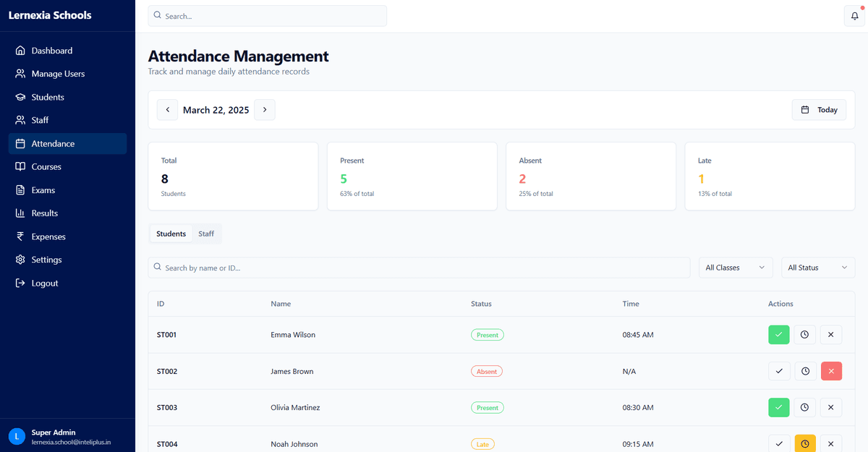Log out of Lernexia Schools

tap(45, 283)
